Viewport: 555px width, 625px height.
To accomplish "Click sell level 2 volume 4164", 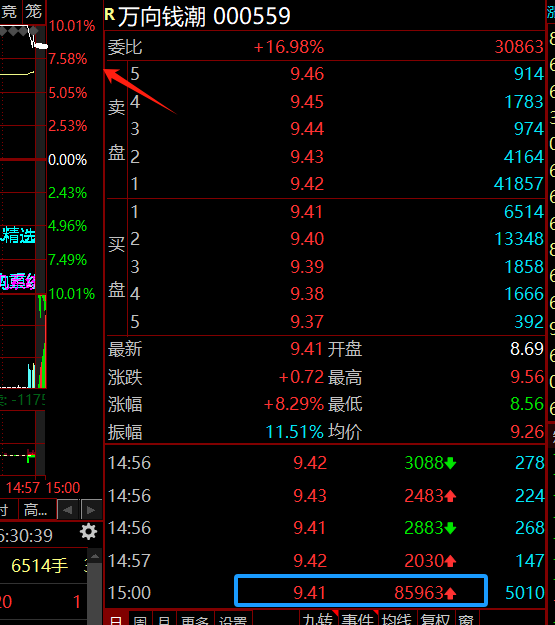I will point(524,157).
